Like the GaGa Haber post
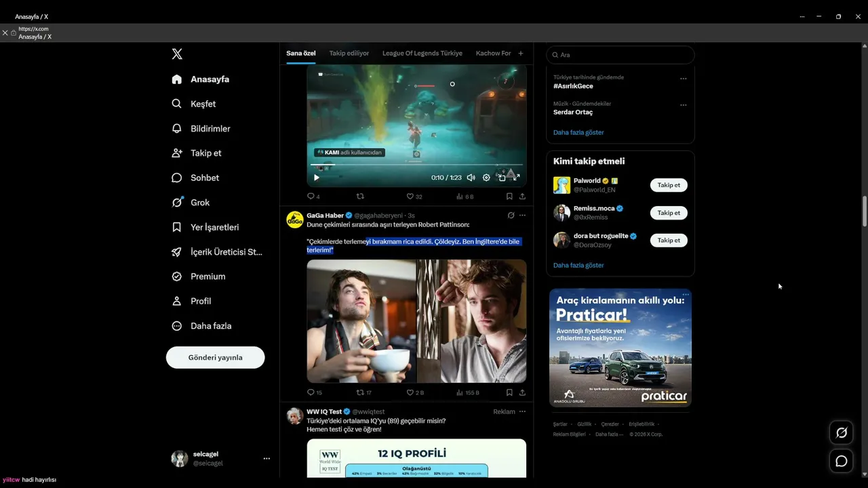Viewport: 868px width, 488px height. (415, 392)
